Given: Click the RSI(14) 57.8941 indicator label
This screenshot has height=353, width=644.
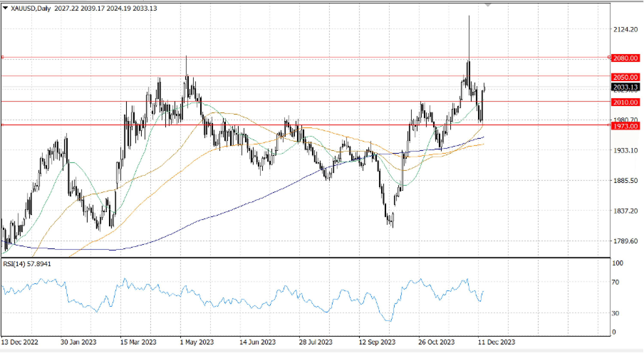Looking at the screenshot, I should tap(27, 264).
